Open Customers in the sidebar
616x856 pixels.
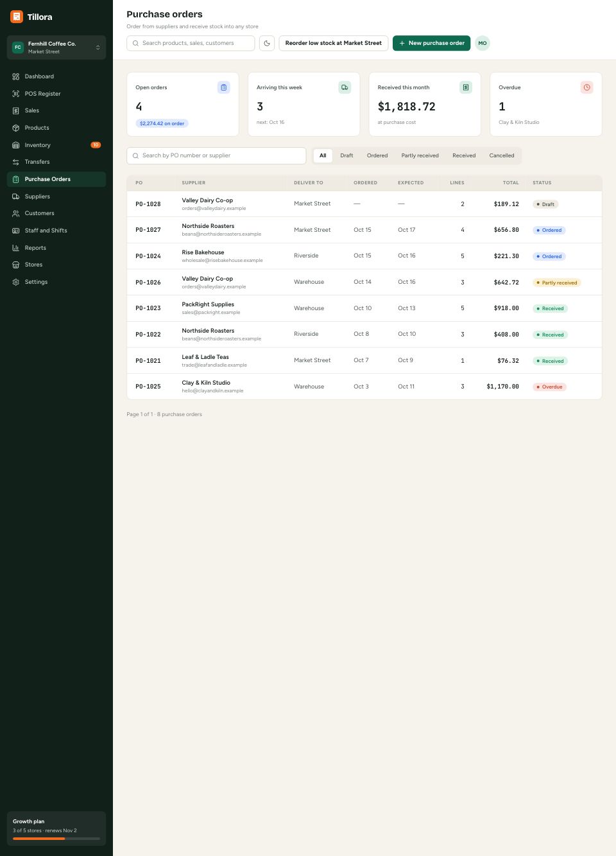coord(56,213)
